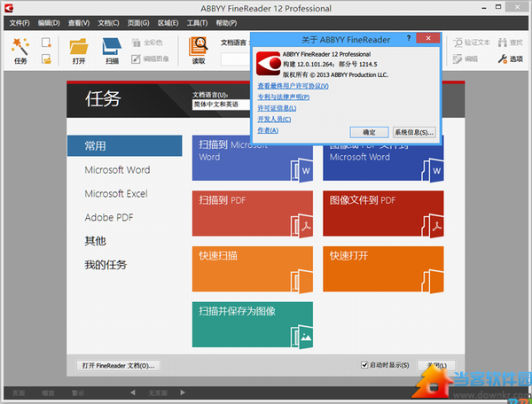The image size is (532, 404).
Task: Select the Microsoft Word task category
Action: [x=117, y=170]
